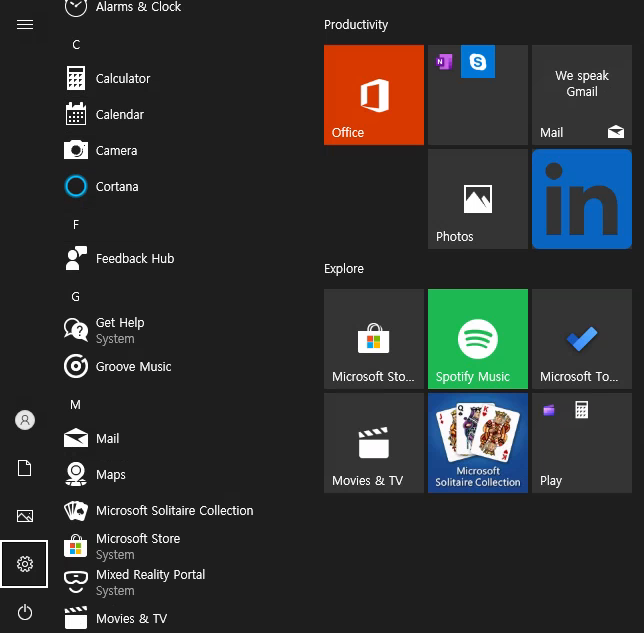This screenshot has height=633, width=644.
Task: Open Pictures sidebar icon
Action: [25, 516]
